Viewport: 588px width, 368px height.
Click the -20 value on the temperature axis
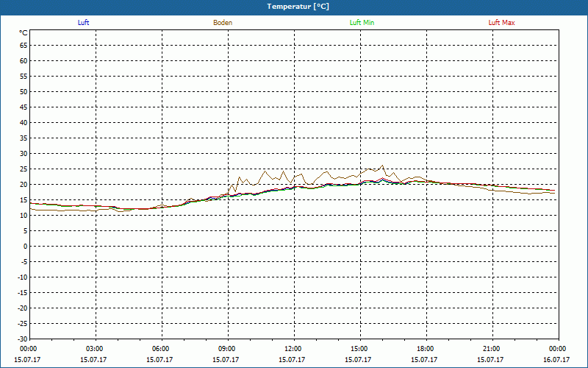(22, 308)
